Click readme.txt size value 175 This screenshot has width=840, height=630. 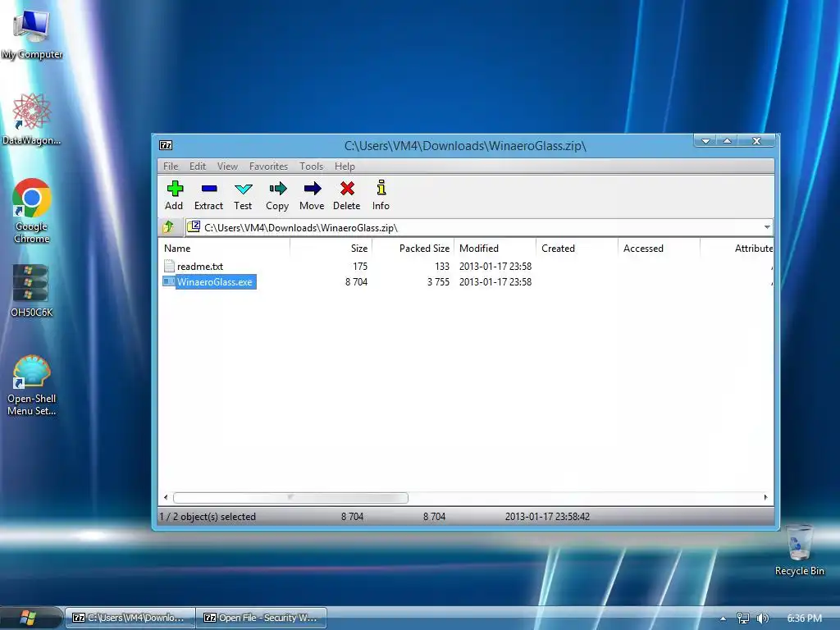point(360,267)
